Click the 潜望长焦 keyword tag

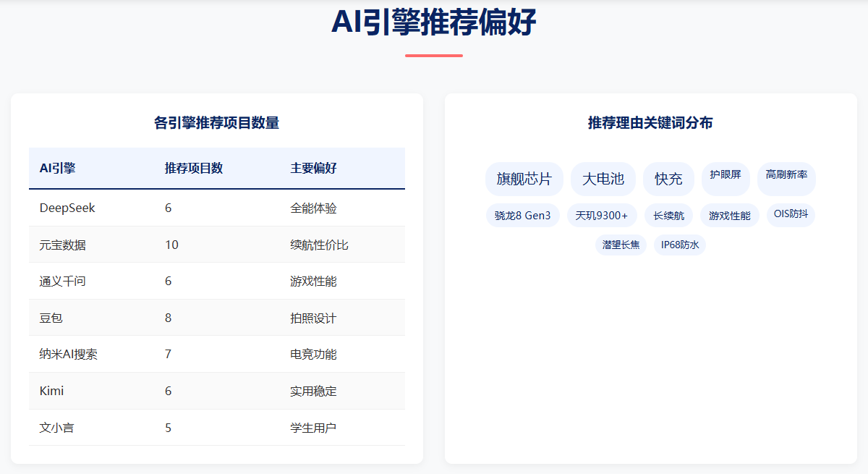click(x=621, y=245)
